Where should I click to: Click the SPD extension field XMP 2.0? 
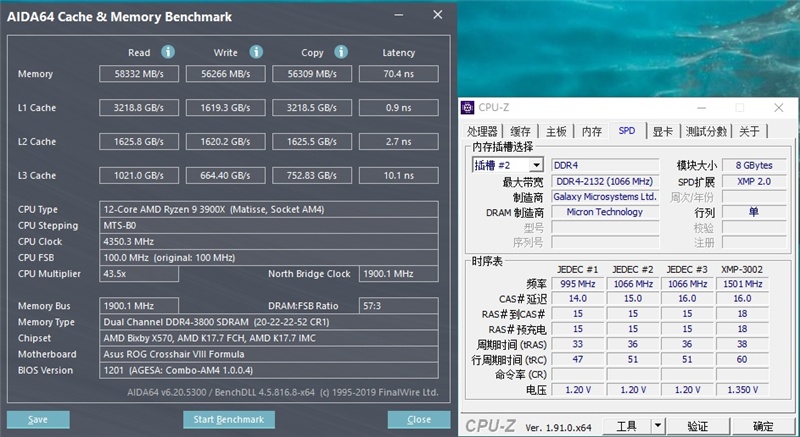click(x=754, y=181)
